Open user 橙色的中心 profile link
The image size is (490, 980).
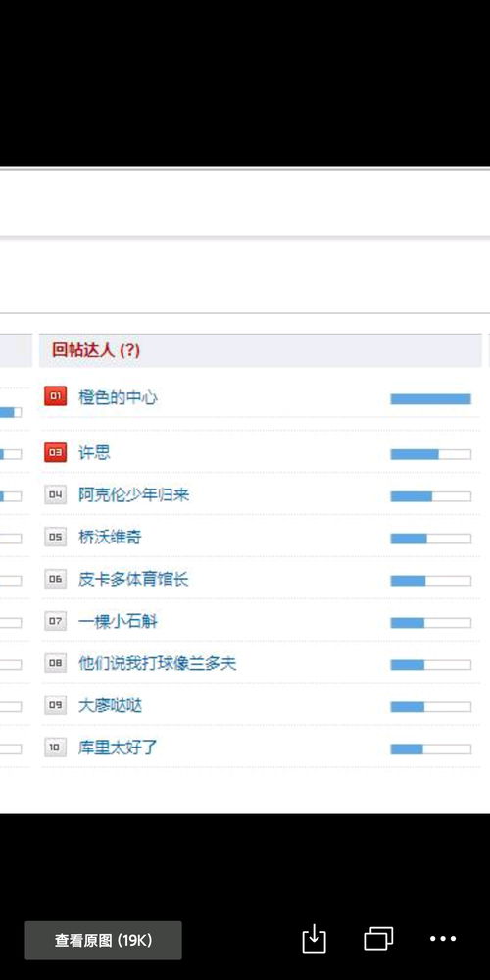pyautogui.click(x=118, y=397)
